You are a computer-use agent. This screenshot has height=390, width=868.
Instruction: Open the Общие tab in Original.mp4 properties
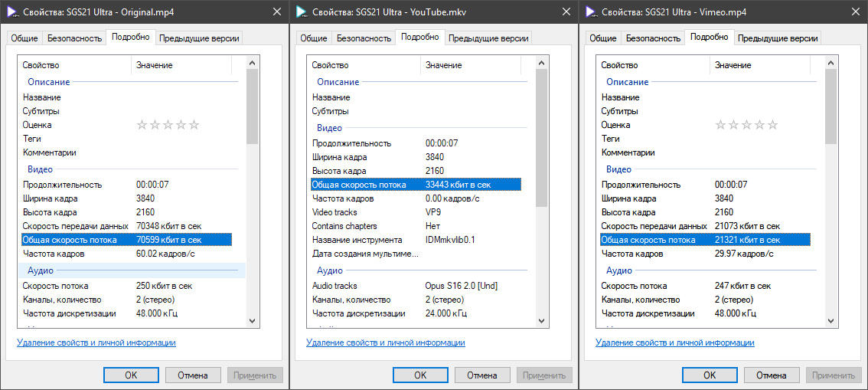click(24, 38)
